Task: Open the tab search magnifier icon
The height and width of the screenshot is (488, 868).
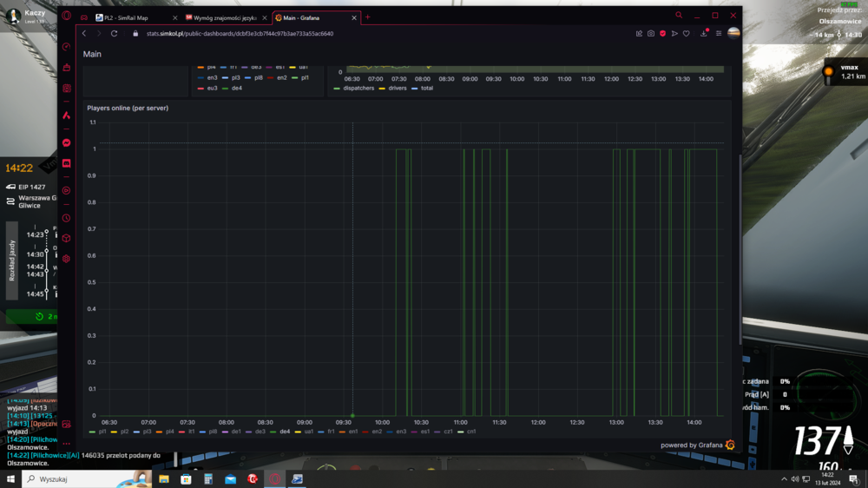Action: [679, 16]
